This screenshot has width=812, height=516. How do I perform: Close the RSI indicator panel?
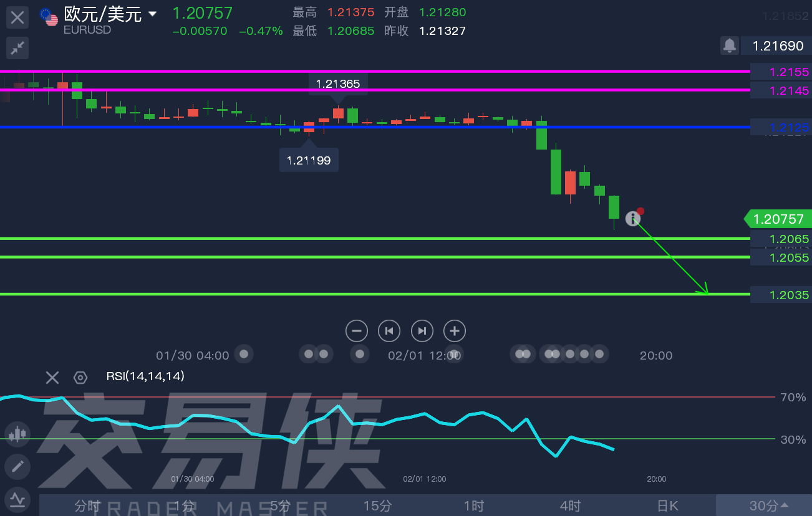pos(52,377)
